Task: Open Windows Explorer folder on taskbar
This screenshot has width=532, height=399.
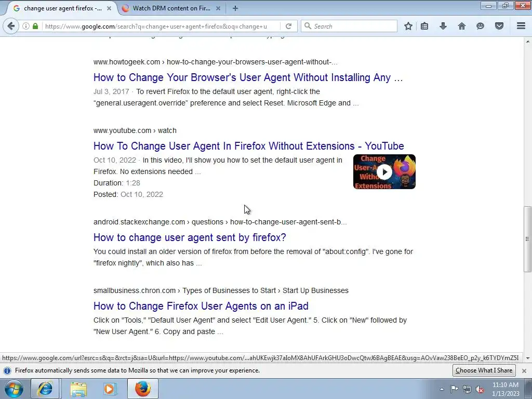Action: click(x=78, y=389)
